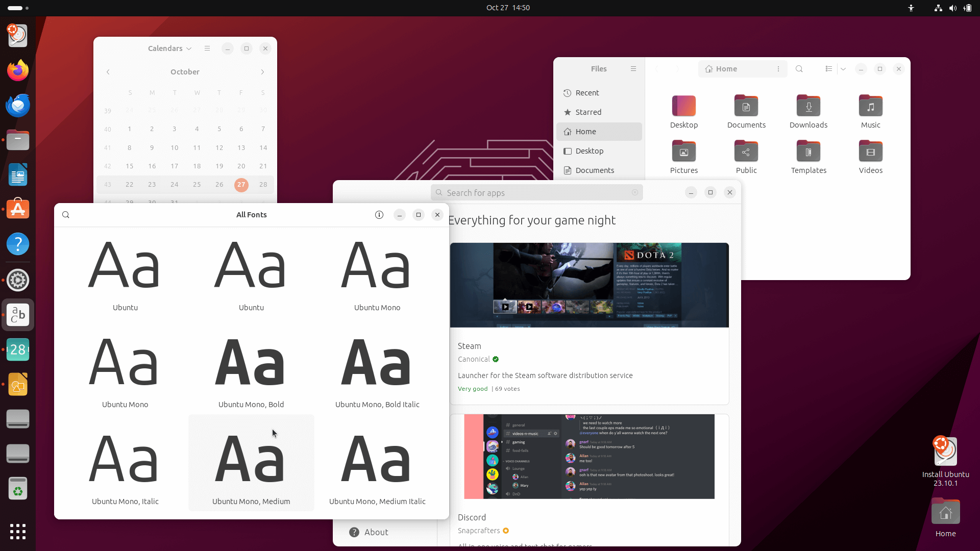The height and width of the screenshot is (551, 980).
Task: Open the Calendars dropdown
Action: [x=169, y=48]
